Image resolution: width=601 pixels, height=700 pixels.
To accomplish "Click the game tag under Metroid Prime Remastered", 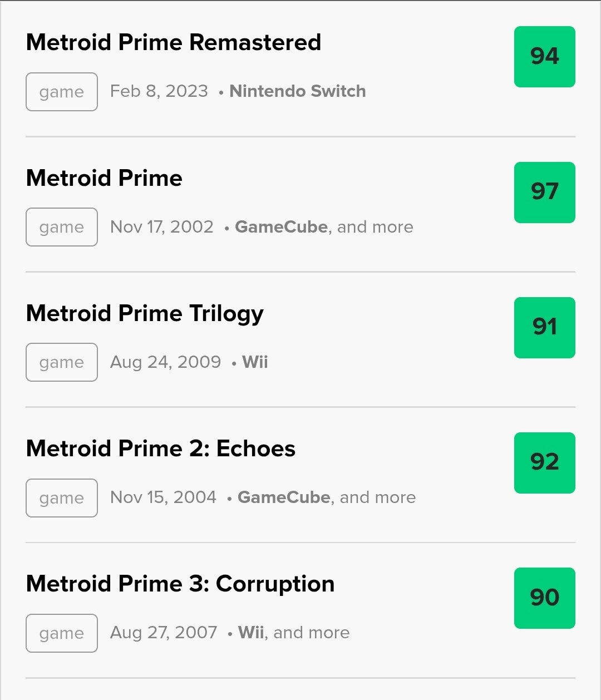I will (62, 92).
